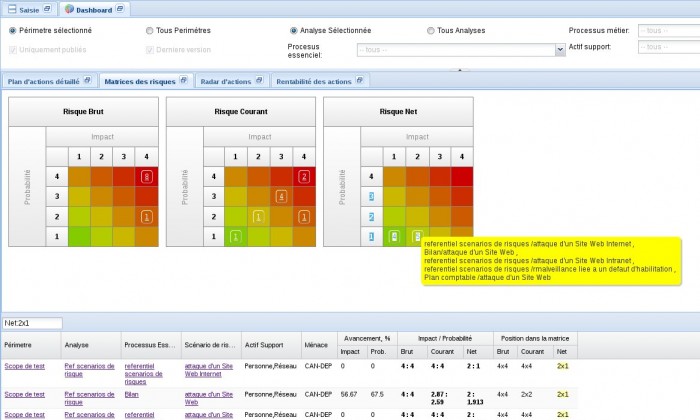
Task: Click the Avancement, % header group
Action: (367, 338)
